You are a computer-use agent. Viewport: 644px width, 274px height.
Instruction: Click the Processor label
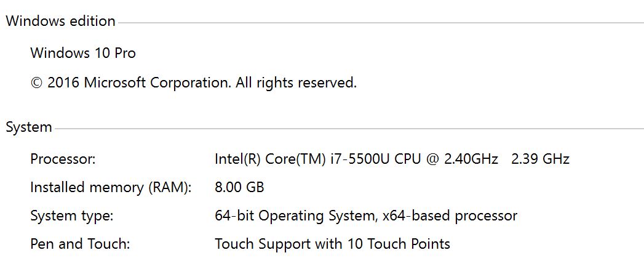point(63,159)
